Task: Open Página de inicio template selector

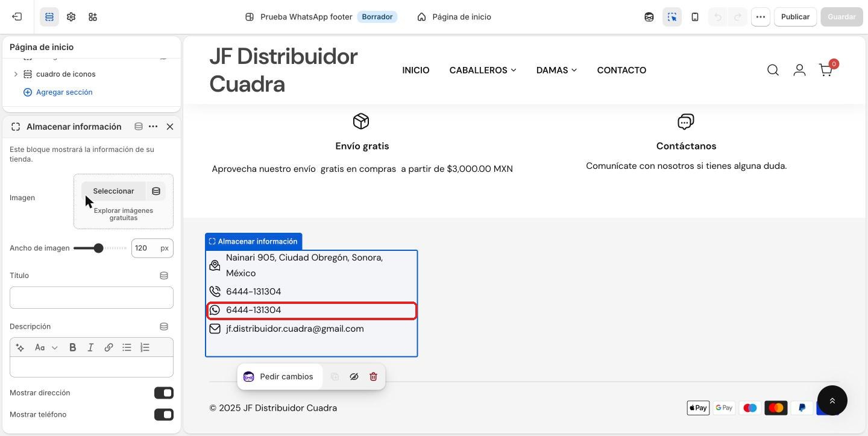Action: pyautogui.click(x=454, y=17)
